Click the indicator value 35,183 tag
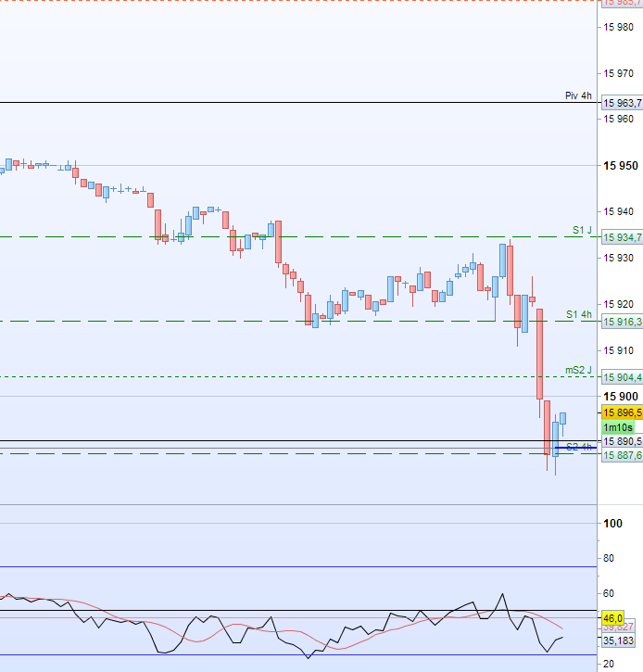Image resolution: width=643 pixels, height=672 pixels. pyautogui.click(x=618, y=640)
